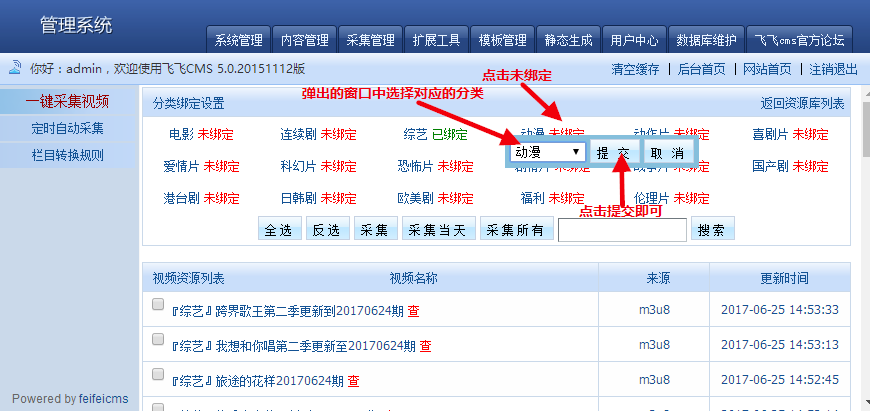The width and height of the screenshot is (870, 411).
Task: Tick the checkbox for 旅途的花样 video
Action: (x=158, y=375)
